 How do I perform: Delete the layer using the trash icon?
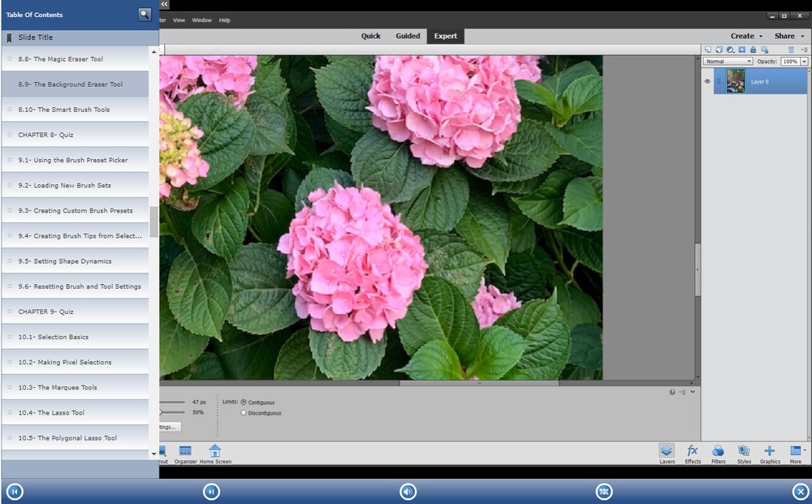coord(792,50)
